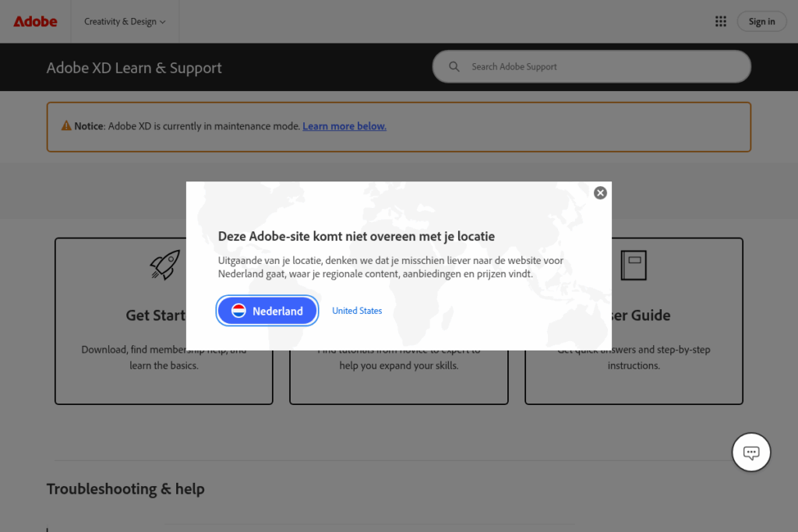Click the warning triangle in the maintenance notice
The image size is (798, 532).
(66, 125)
